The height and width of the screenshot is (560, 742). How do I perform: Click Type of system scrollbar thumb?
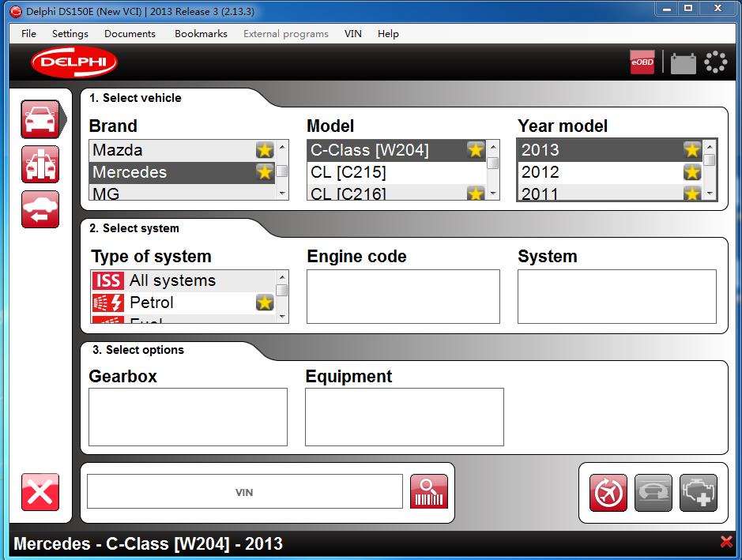click(x=282, y=290)
